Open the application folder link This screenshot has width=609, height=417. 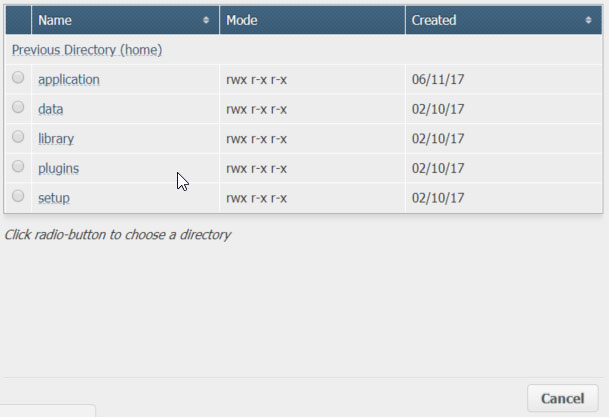coord(68,79)
